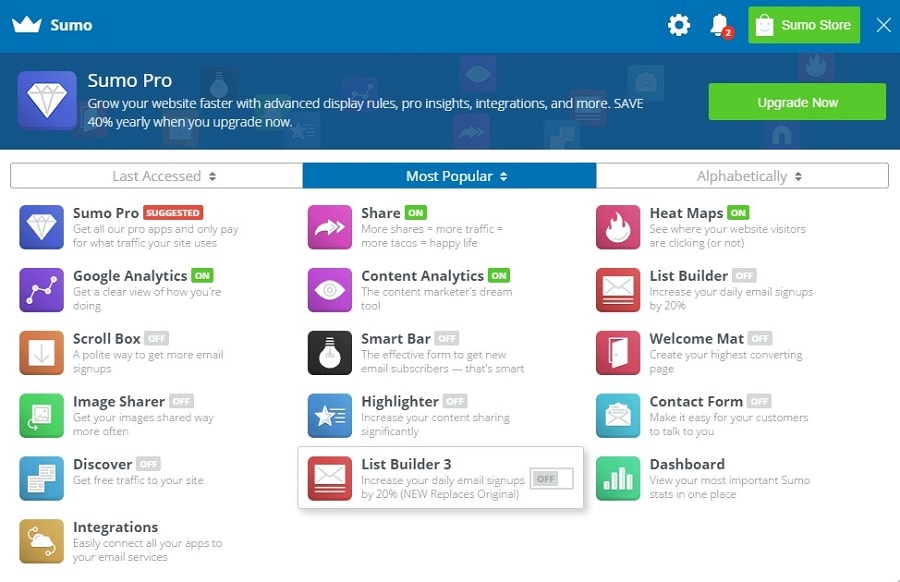This screenshot has width=900, height=582.
Task: Open the Scroll Box download-arrow icon
Action: click(41, 352)
